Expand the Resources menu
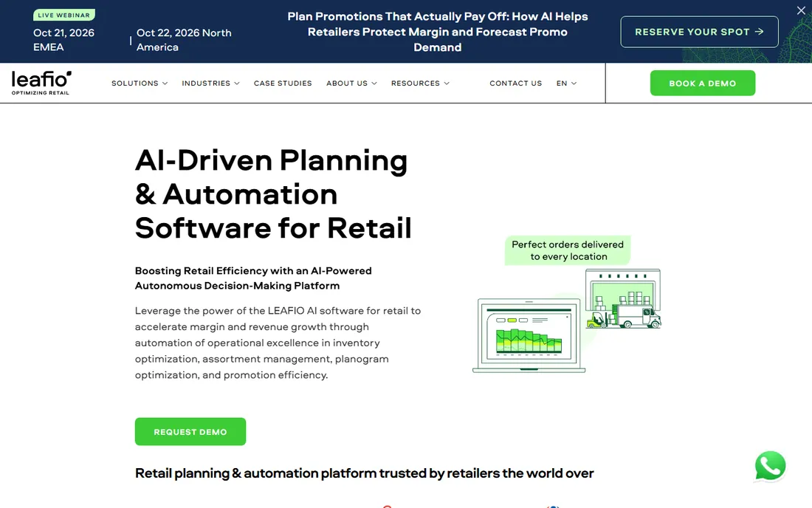This screenshot has width=812, height=508. pos(420,83)
